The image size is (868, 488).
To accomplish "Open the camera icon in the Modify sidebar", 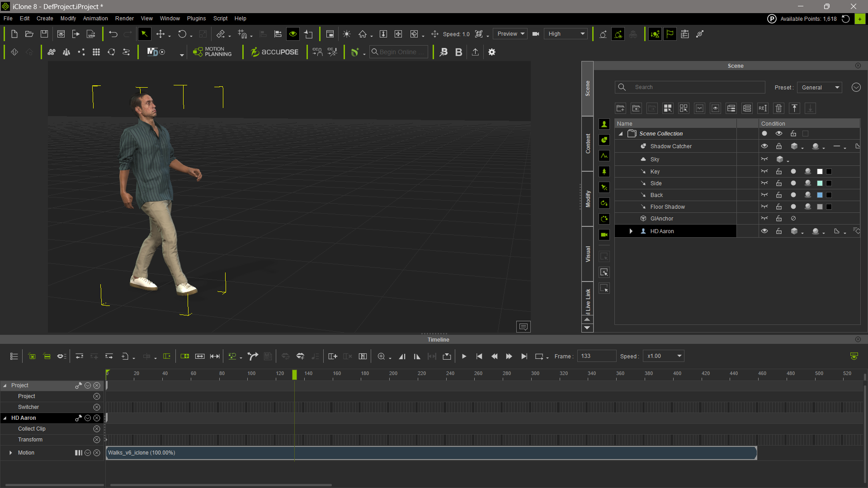I will [604, 235].
